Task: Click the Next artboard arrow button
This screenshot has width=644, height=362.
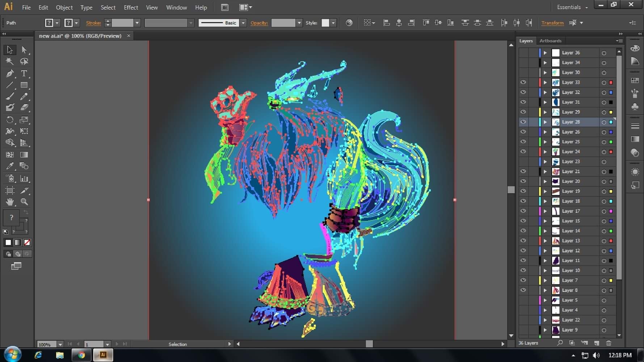Action: pos(117,344)
